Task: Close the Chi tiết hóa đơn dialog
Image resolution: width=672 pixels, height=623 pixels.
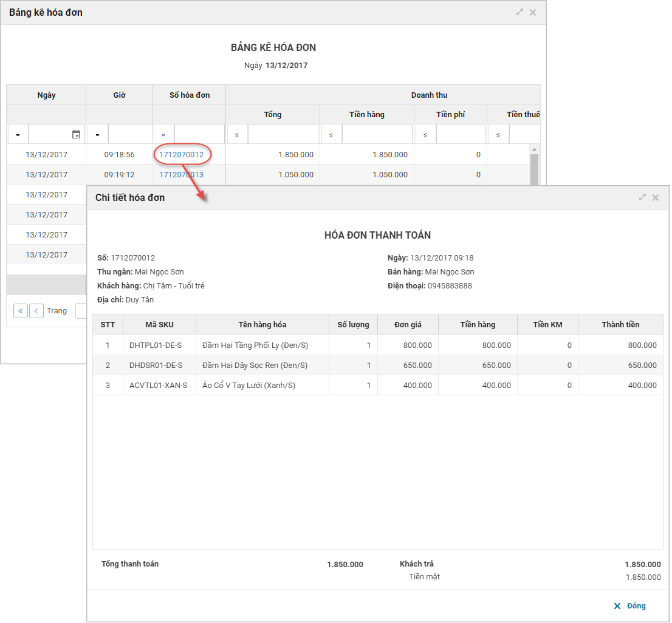Action: 656,197
